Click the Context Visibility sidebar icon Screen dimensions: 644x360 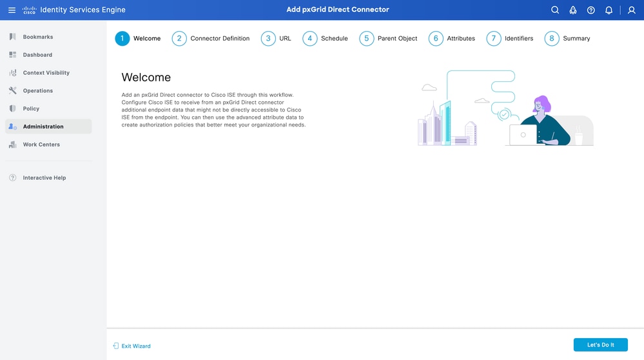[x=13, y=73]
